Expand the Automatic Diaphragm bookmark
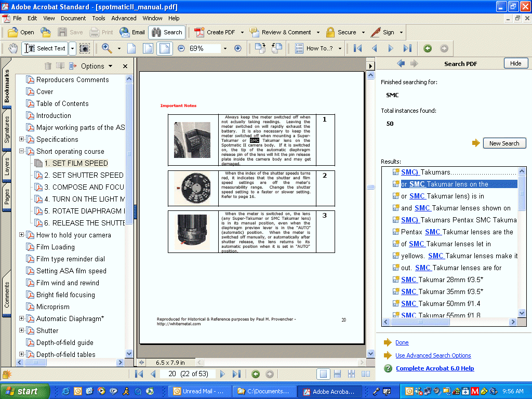 22,318
